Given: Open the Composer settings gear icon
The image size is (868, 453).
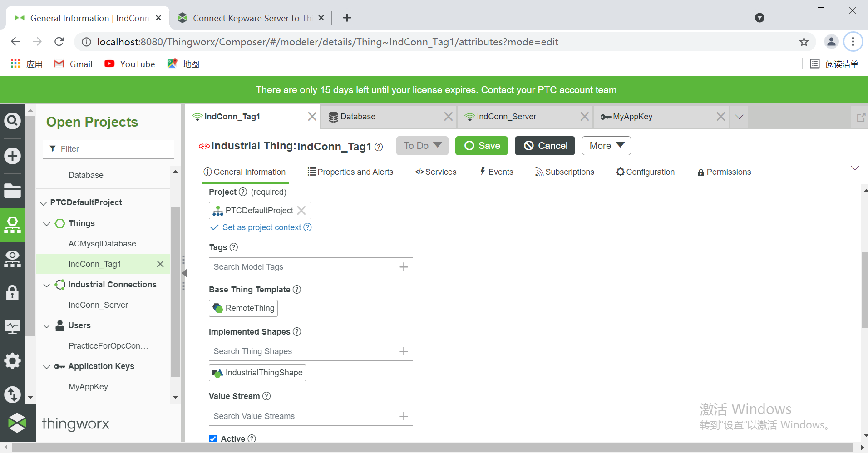Looking at the screenshot, I should tap(12, 360).
